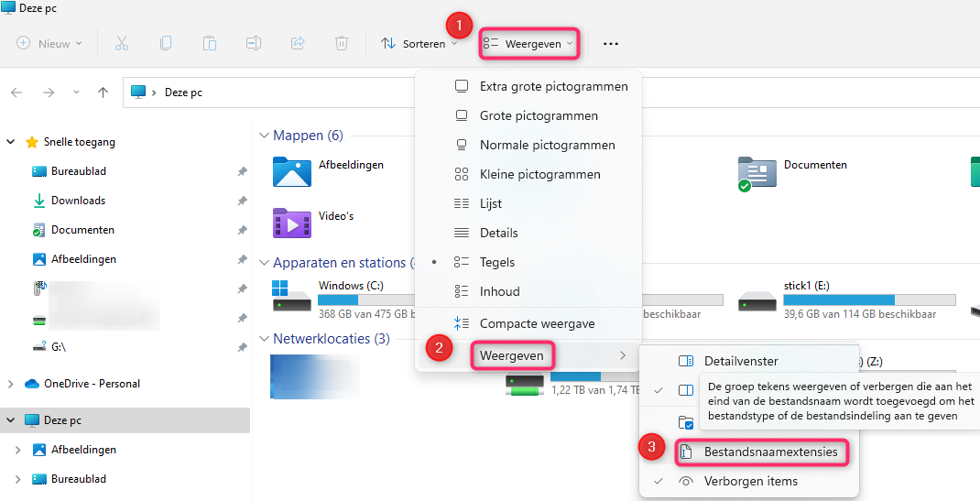Choose Compacte weergave menu item

528,323
